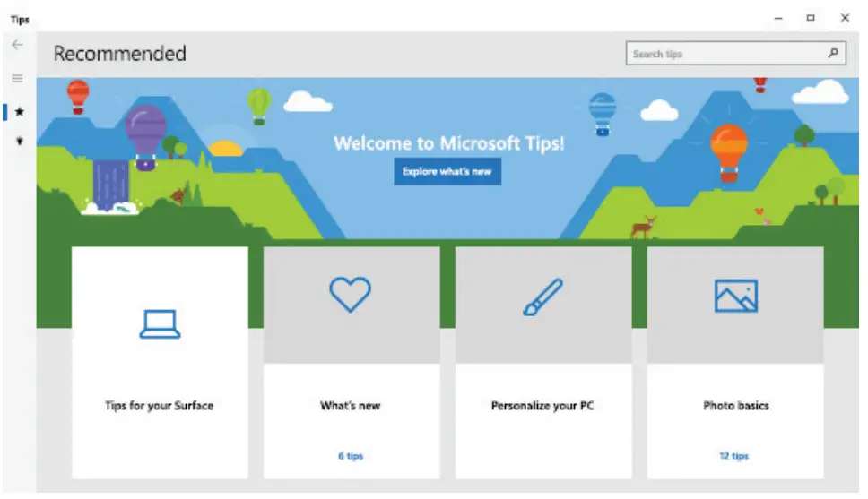Click Explore what's new button
The image size is (868, 499).
point(447,171)
